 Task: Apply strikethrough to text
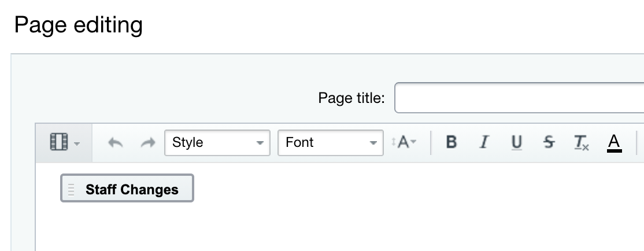coord(549,142)
